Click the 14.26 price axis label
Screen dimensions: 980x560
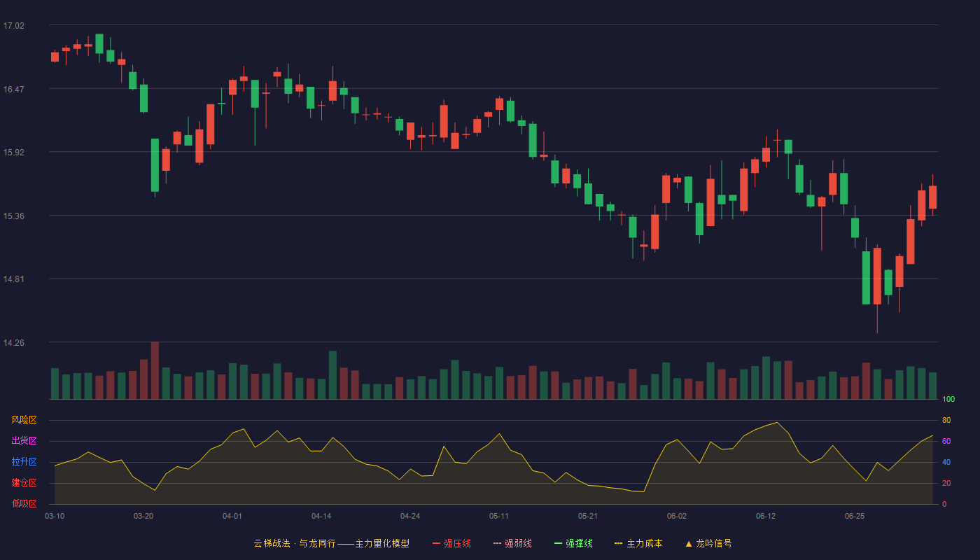point(13,343)
